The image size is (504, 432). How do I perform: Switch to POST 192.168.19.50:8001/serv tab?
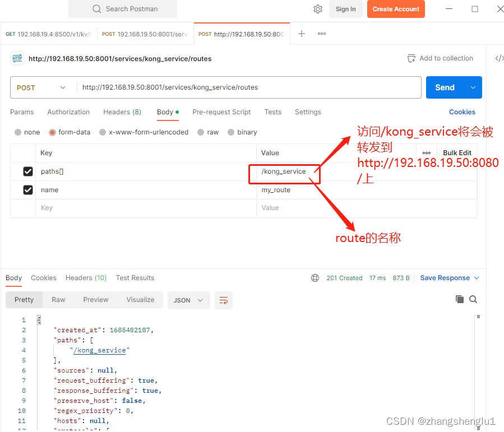[x=145, y=34]
